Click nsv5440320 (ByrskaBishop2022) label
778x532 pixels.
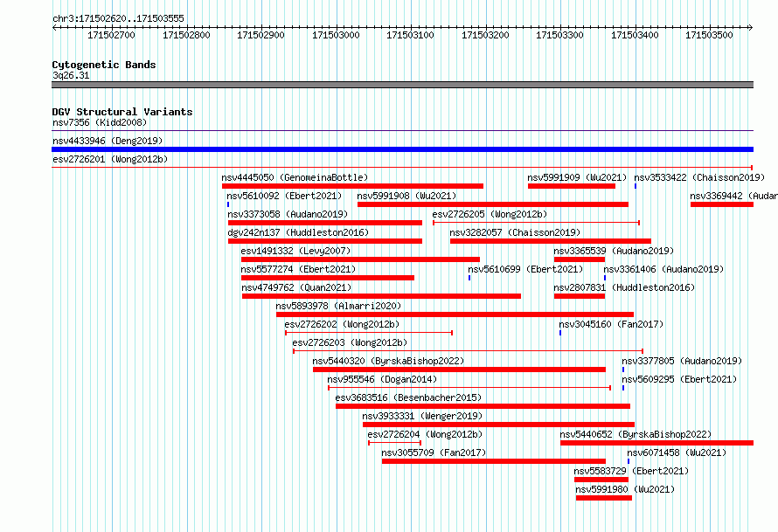pyautogui.click(x=388, y=361)
